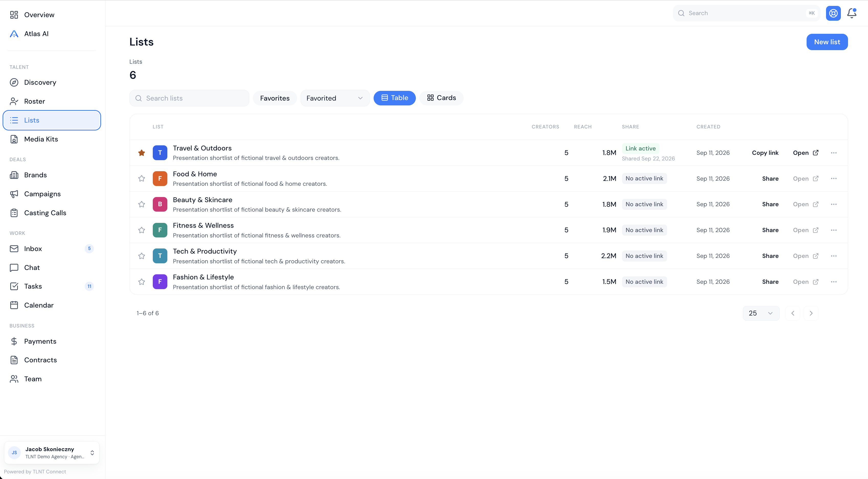Open Casting Calls
The width and height of the screenshot is (868, 479).
point(51,213)
